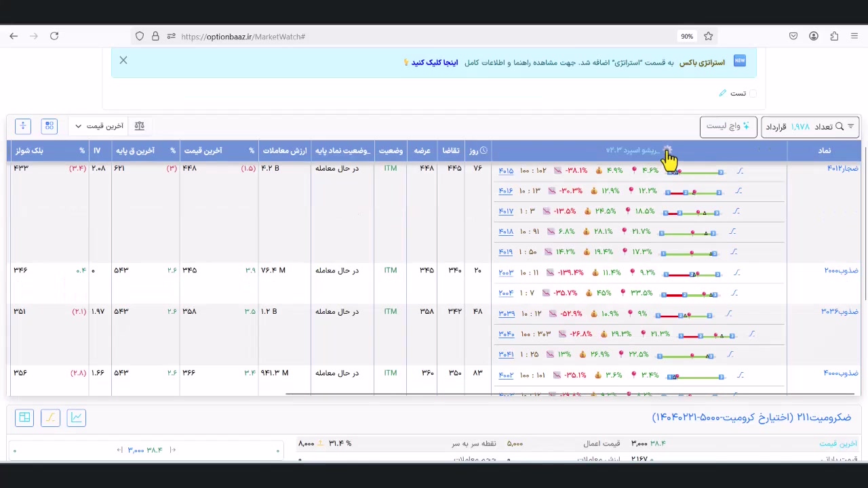
Task: Reload the page with the refresh icon
Action: click(x=54, y=36)
